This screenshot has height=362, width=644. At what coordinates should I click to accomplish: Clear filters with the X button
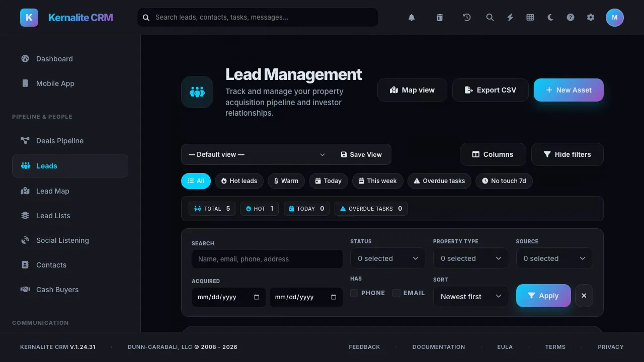584,296
